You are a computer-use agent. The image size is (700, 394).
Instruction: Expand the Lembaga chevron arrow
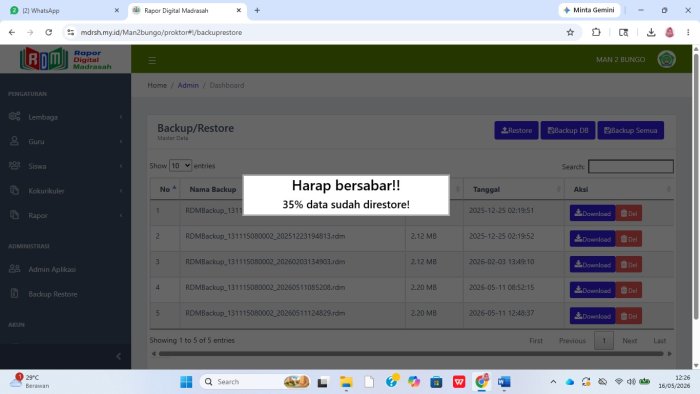click(121, 117)
